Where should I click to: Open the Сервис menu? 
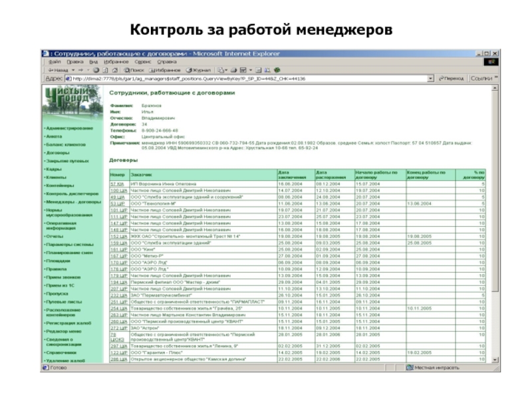(x=143, y=62)
